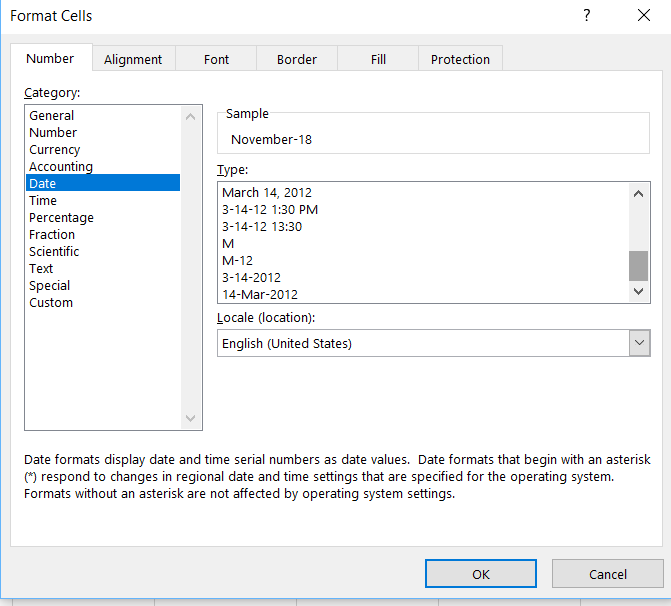The width and height of the screenshot is (671, 606).
Task: Open the Font tab
Action: coord(217,59)
